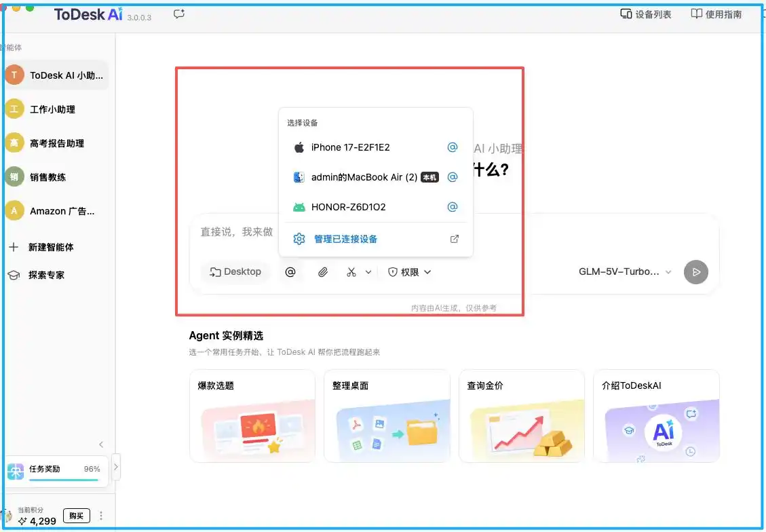This screenshot has height=532, width=766.
Task: Open the more options dots beside 购买
Action: (101, 516)
